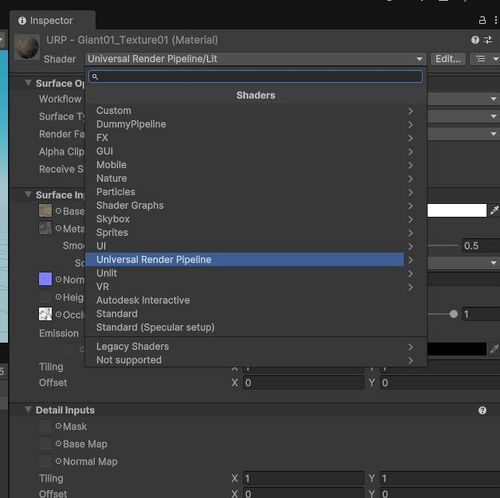
Task: Open Detail Inputs help icon
Action: 482,410
